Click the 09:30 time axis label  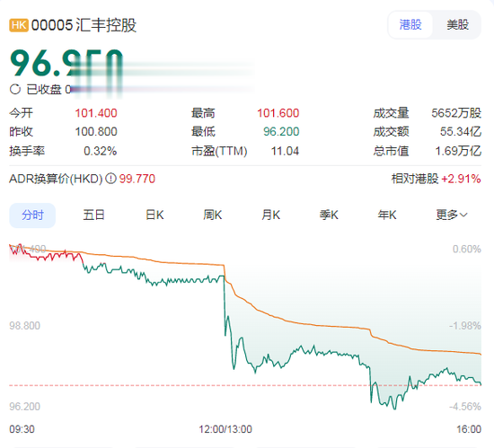22,429
